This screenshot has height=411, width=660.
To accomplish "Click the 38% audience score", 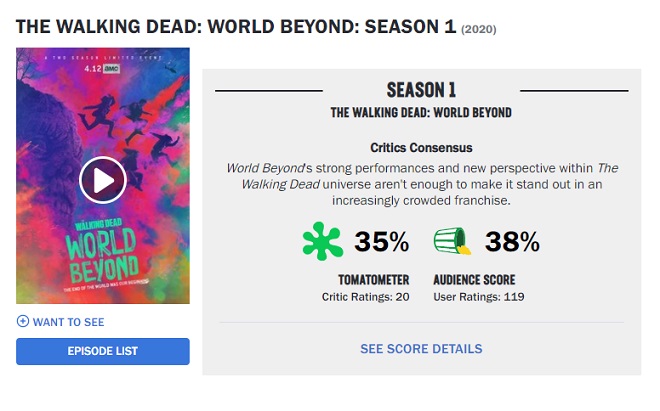I will tap(512, 242).
